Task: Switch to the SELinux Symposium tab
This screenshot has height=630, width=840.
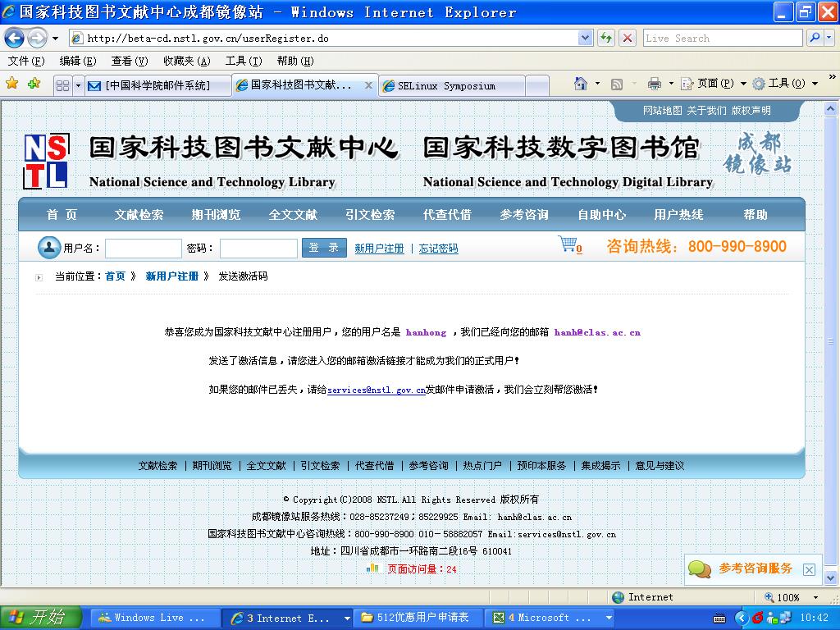Action: [452, 85]
